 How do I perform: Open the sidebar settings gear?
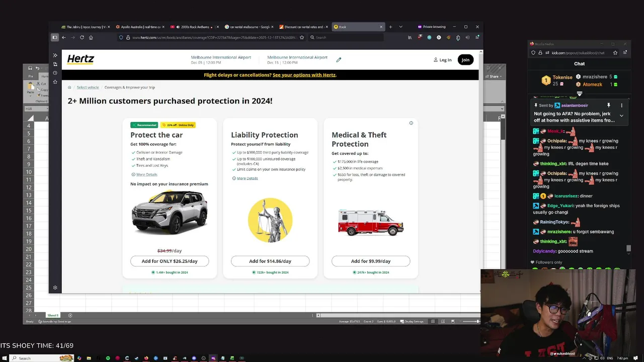pyautogui.click(x=55, y=288)
